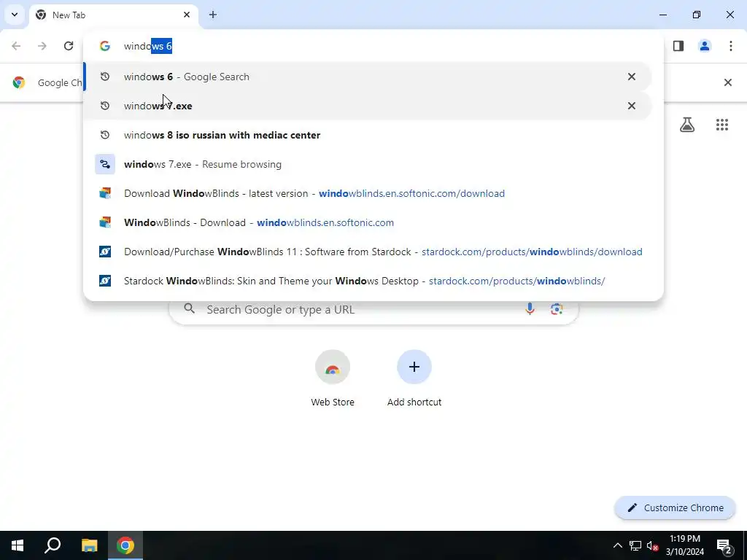This screenshot has height=560, width=747.
Task: Open windowblinds.en.softonic.com link
Action: (x=325, y=223)
